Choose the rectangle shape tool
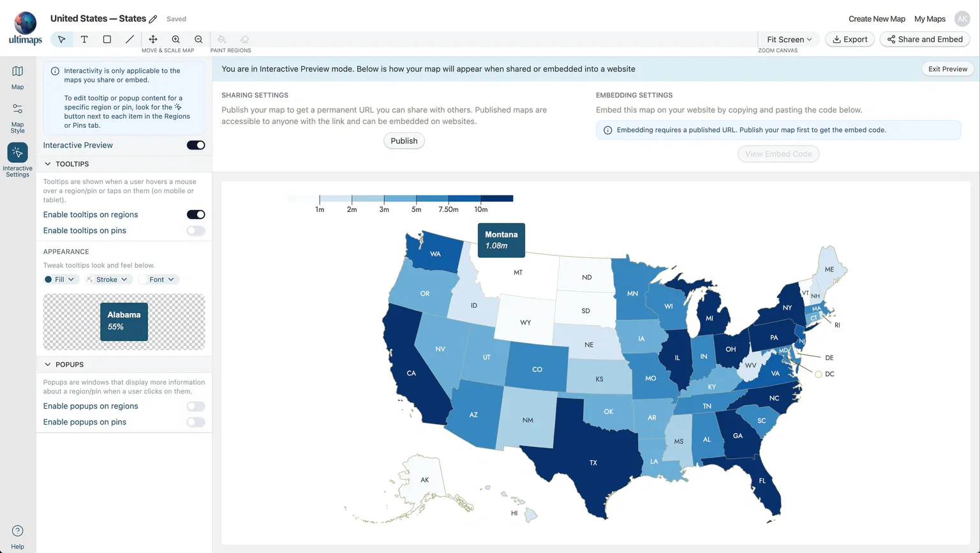 point(107,40)
